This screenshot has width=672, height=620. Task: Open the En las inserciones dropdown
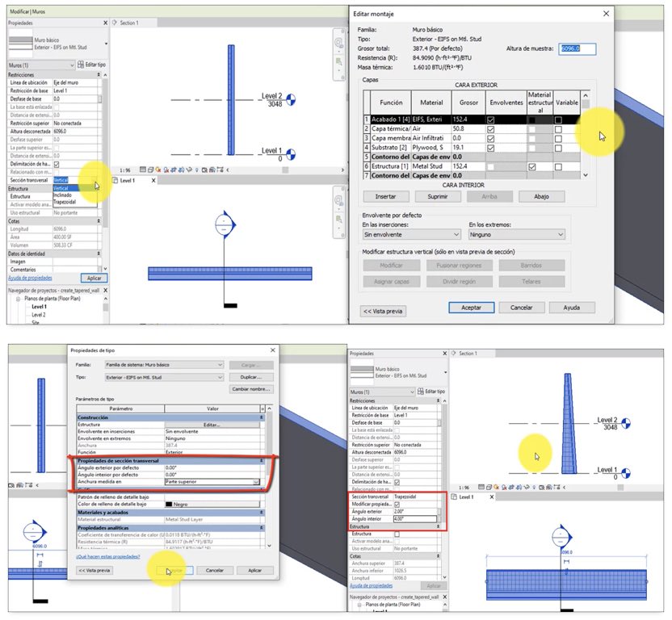[411, 234]
